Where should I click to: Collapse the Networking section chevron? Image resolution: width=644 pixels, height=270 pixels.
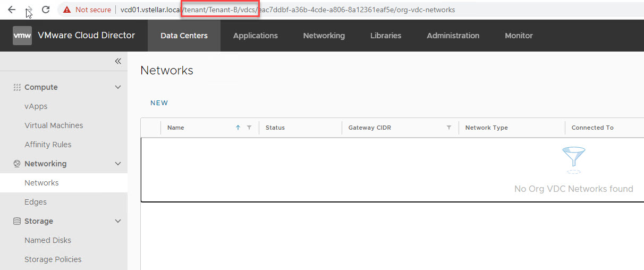click(118, 164)
